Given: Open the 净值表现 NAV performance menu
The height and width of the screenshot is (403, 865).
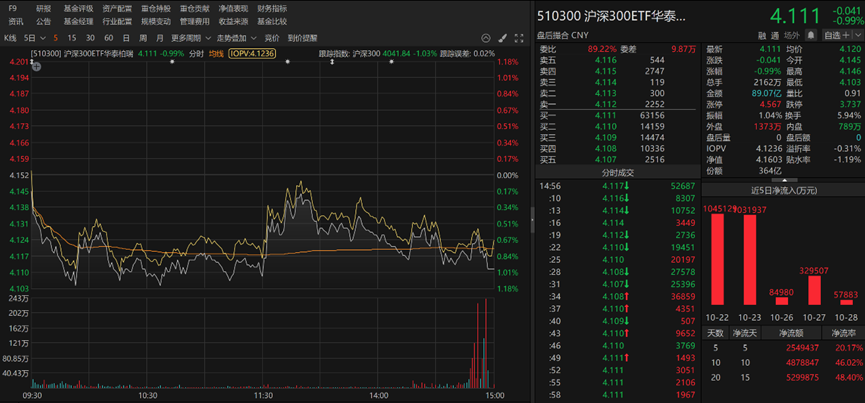Looking at the screenshot, I should point(233,9).
